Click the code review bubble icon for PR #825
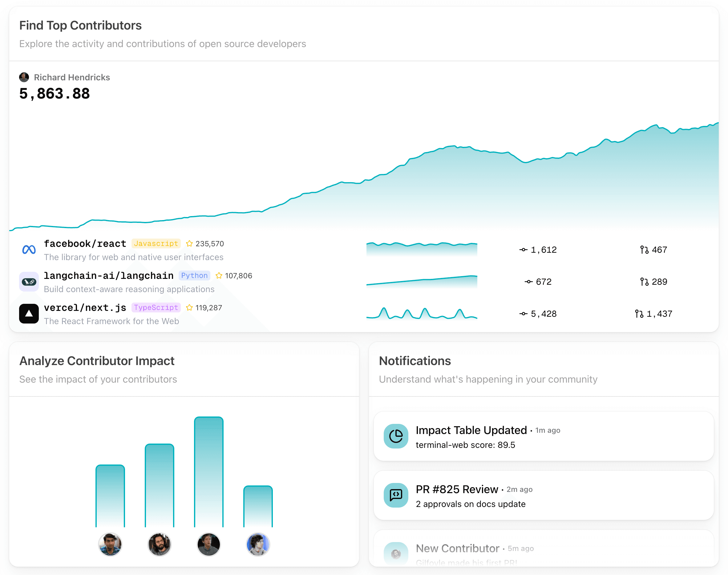728x575 pixels. coord(396,495)
